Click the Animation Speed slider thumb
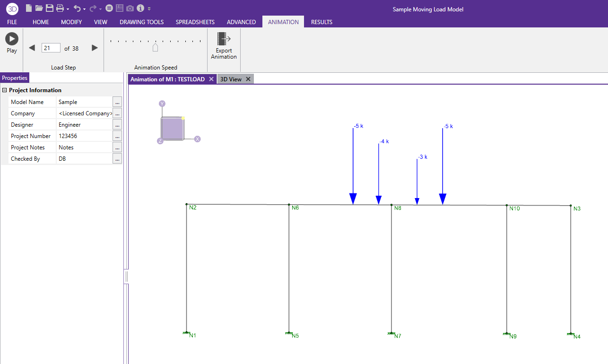The image size is (608, 364). click(155, 48)
